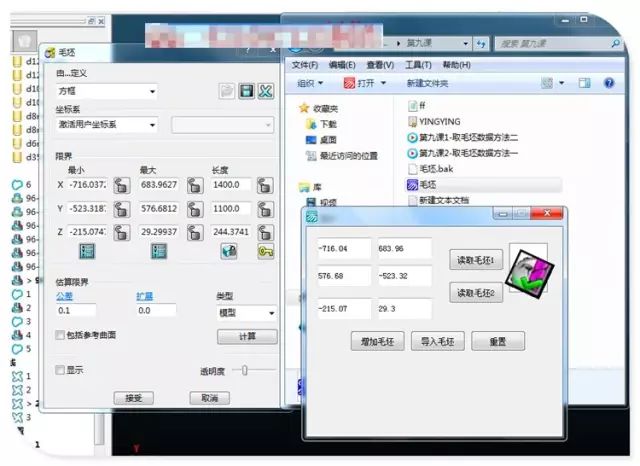The height and width of the screenshot is (466, 640).
Task: Toggle the lock next to X length 1400.0
Action: pyautogui.click(x=265, y=185)
